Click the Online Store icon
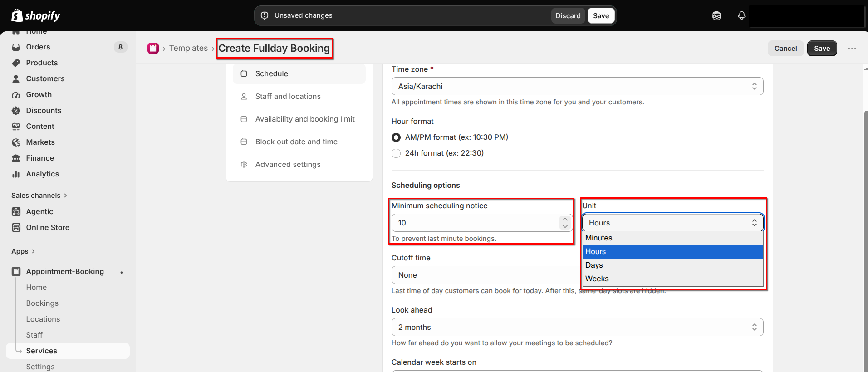The width and height of the screenshot is (868, 372). point(16,228)
